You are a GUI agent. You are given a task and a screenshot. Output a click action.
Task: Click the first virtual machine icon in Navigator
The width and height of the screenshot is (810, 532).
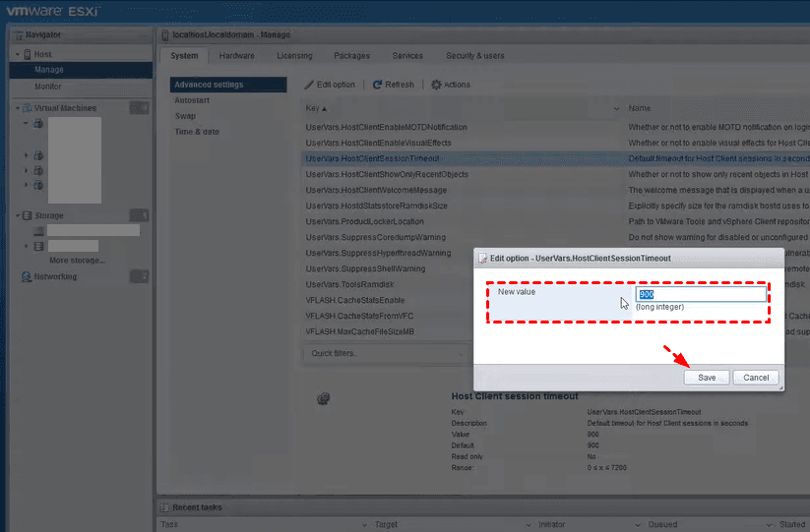tap(38, 124)
